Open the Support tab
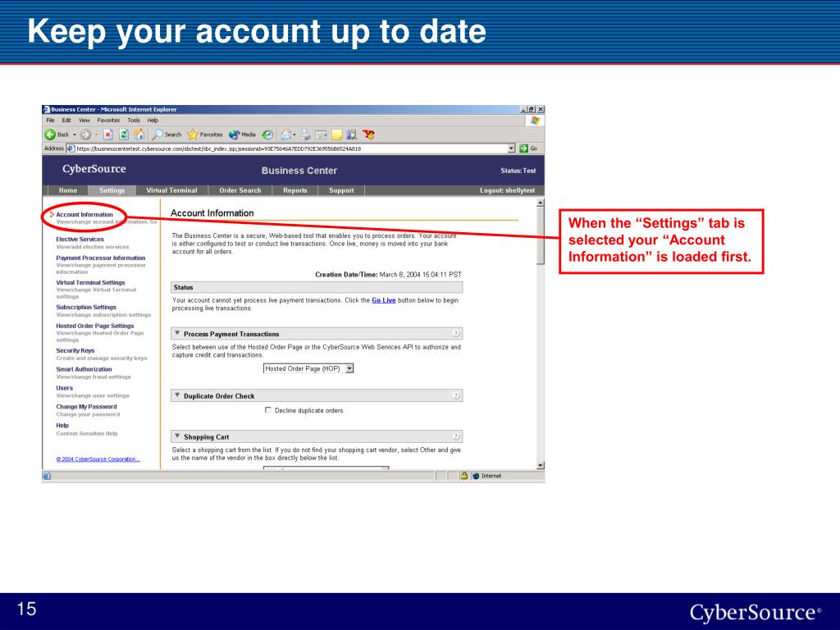The image size is (840, 630). (342, 190)
